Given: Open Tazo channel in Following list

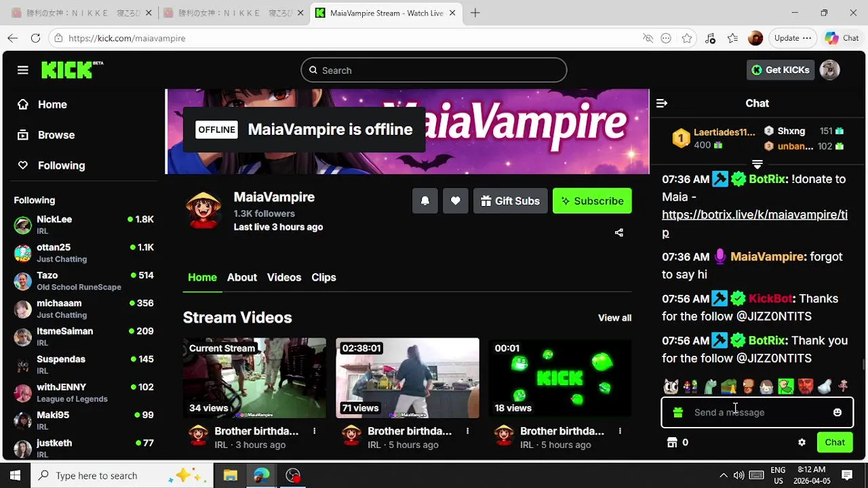Looking at the screenshot, I should (x=84, y=281).
